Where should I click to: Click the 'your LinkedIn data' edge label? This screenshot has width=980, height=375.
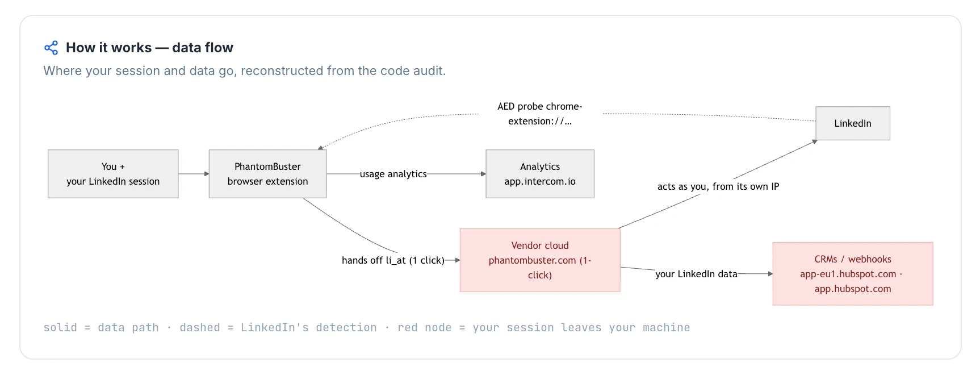pos(696,274)
